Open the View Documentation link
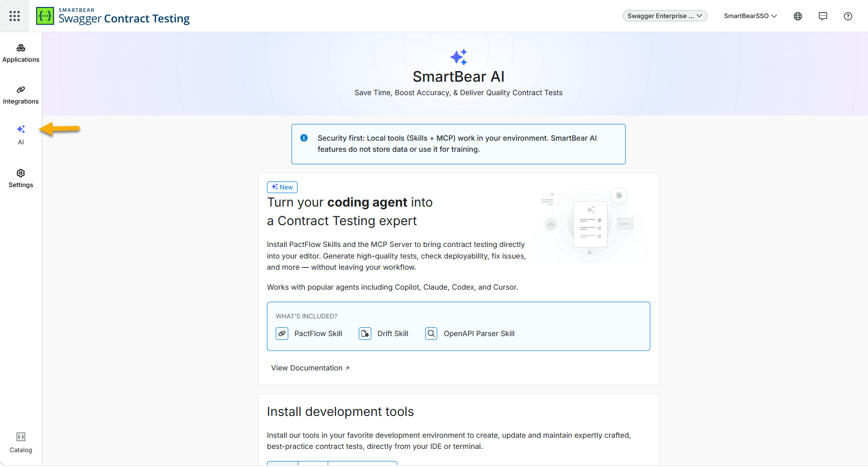This screenshot has height=467, width=868. pyautogui.click(x=310, y=368)
